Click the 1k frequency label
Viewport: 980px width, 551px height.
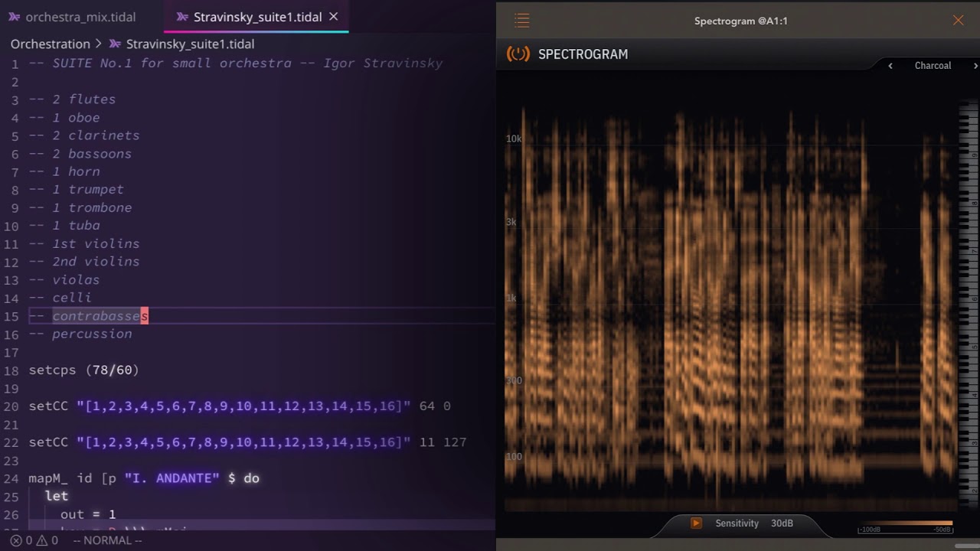[511, 298]
